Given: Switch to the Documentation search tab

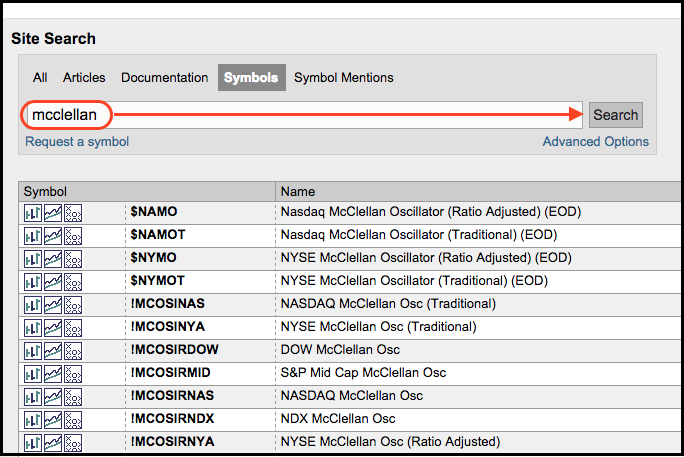Looking at the screenshot, I should pos(164,78).
